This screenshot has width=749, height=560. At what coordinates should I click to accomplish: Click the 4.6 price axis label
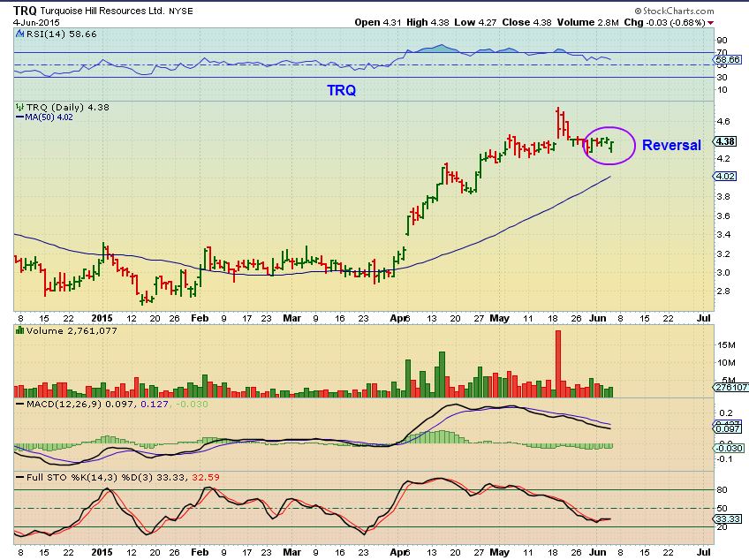pos(723,121)
